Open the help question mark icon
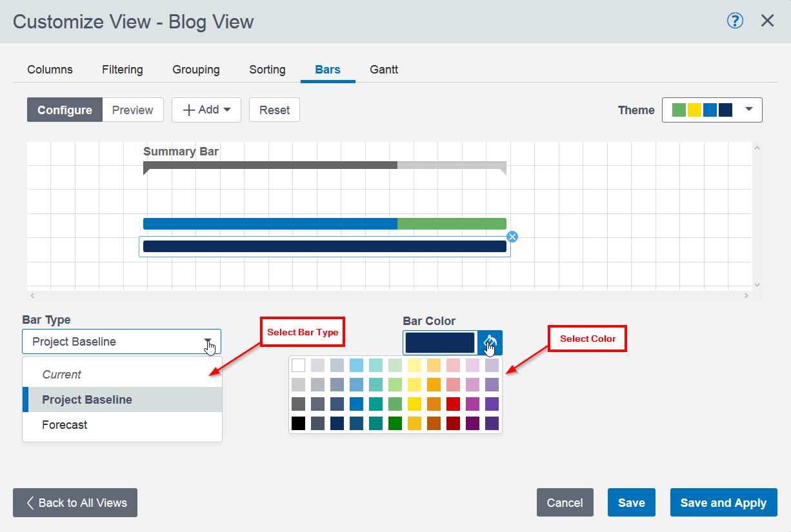Image resolution: width=791 pixels, height=532 pixels. click(x=735, y=21)
